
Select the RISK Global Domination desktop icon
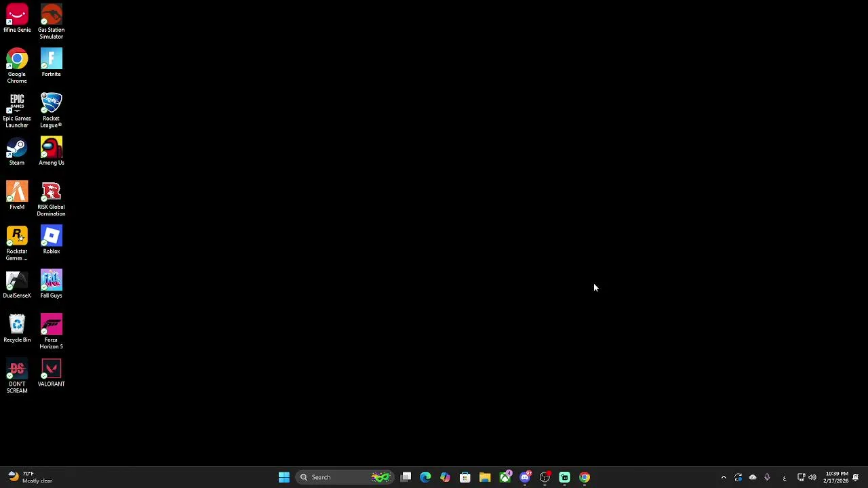[51, 199]
